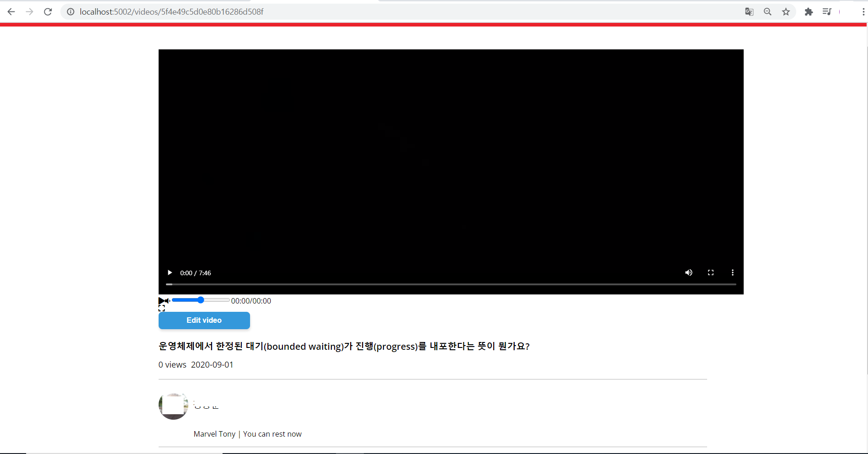The height and width of the screenshot is (454, 868).
Task: Click the 'You can rest now' comment
Action: [x=272, y=434]
